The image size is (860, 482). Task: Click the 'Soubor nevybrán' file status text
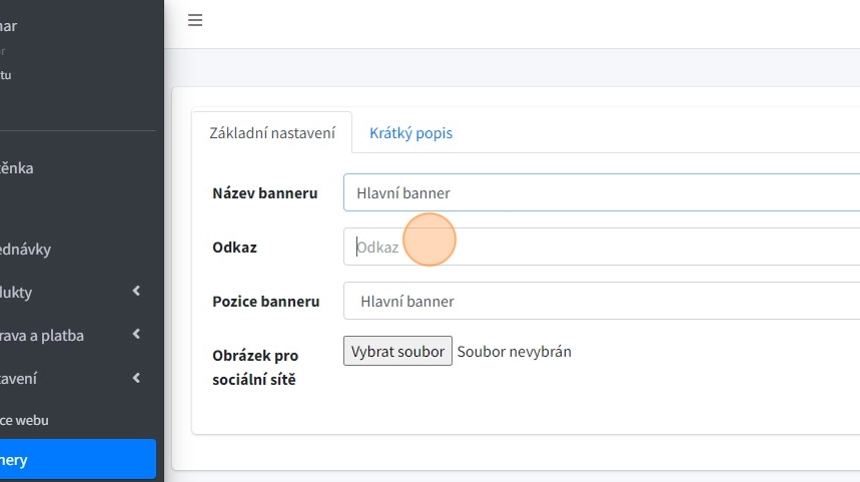(514, 351)
